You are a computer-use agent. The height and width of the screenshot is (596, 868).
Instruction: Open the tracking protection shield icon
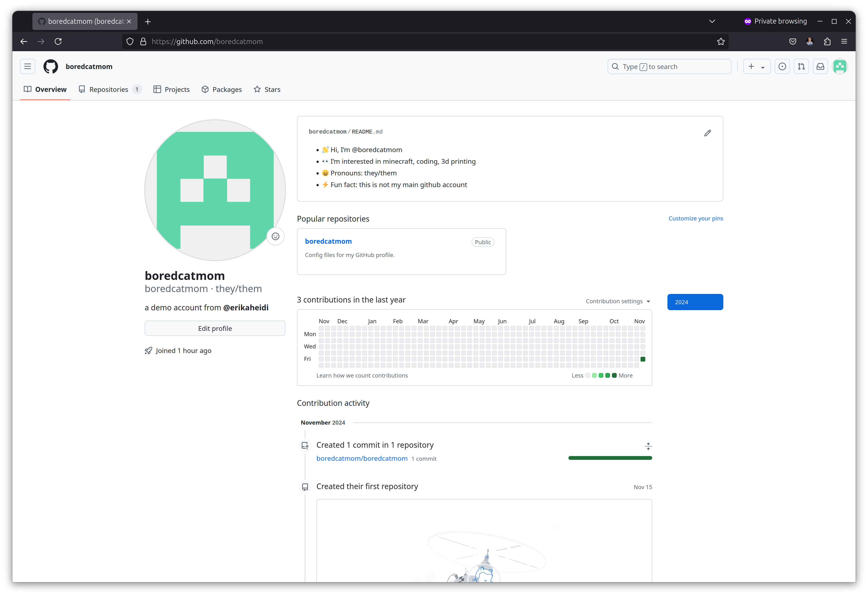click(x=130, y=41)
